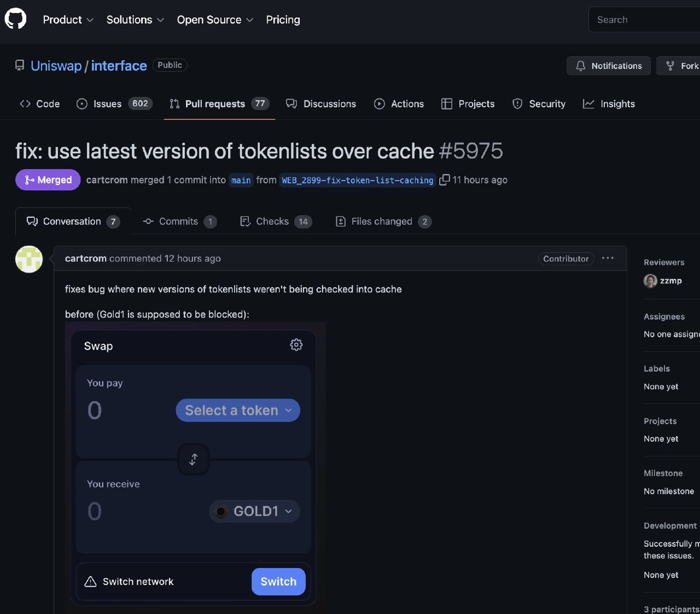Screen dimensions: 700x614
Task: Switch to the Projects tab
Action: [x=468, y=104]
